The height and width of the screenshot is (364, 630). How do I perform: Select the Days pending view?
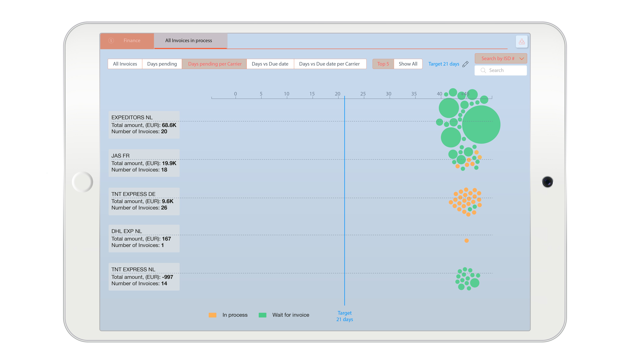click(x=162, y=64)
